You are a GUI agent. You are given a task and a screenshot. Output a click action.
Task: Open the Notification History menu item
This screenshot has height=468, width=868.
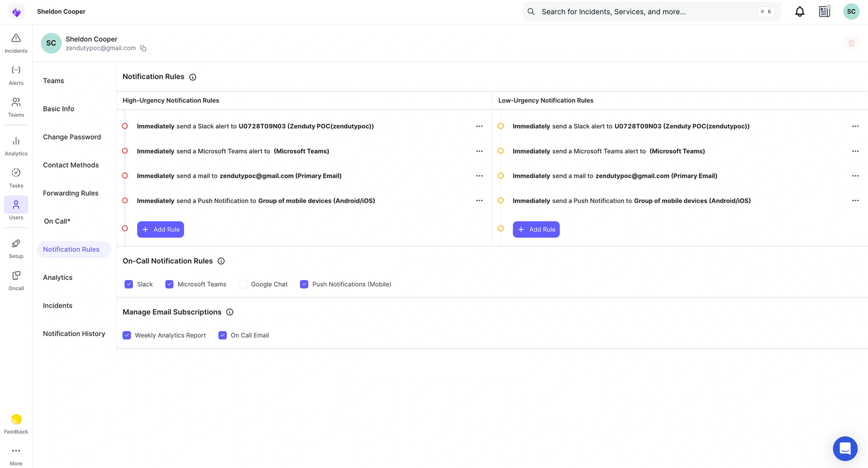pos(74,333)
